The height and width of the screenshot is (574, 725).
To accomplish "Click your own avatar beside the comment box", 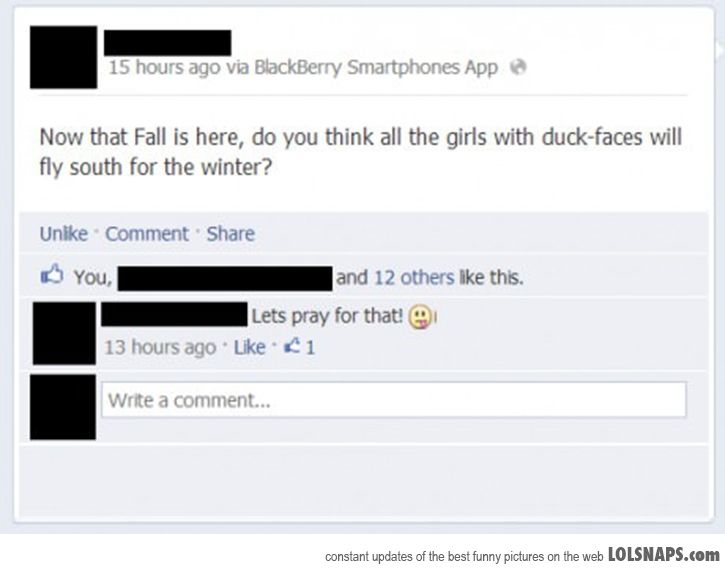I will 63,407.
